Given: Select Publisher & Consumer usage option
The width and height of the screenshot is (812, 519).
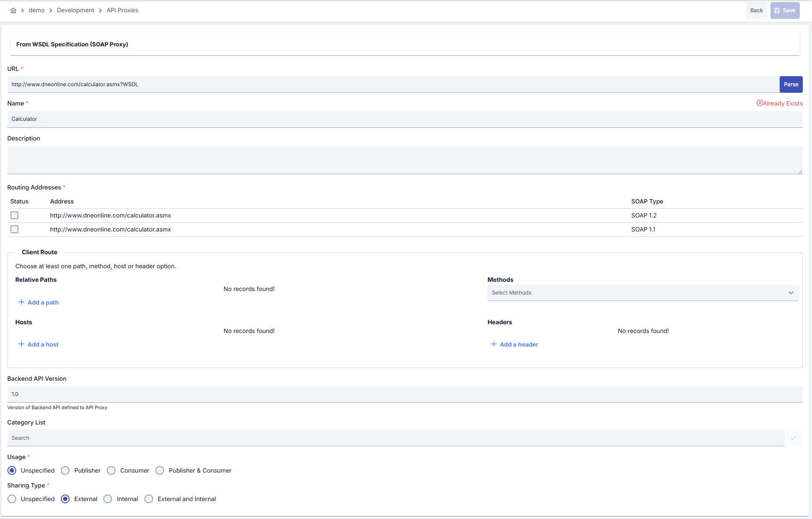Looking at the screenshot, I should pos(160,470).
